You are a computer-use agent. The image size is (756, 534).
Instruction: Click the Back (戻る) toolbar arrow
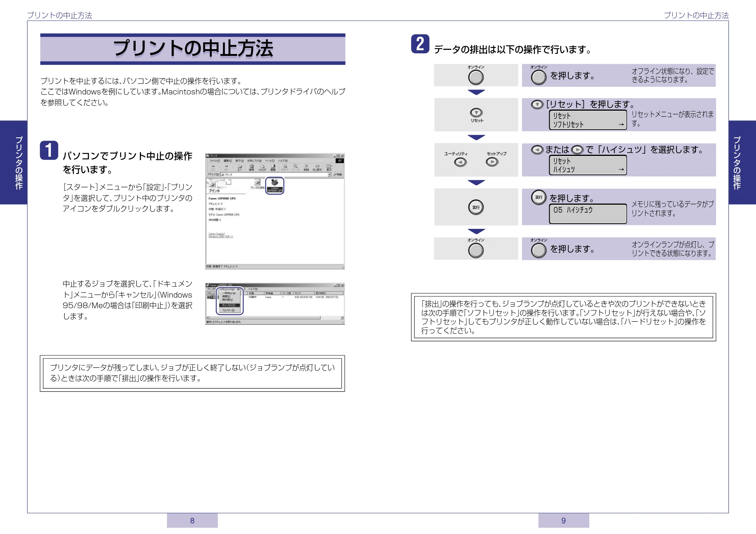(213, 168)
